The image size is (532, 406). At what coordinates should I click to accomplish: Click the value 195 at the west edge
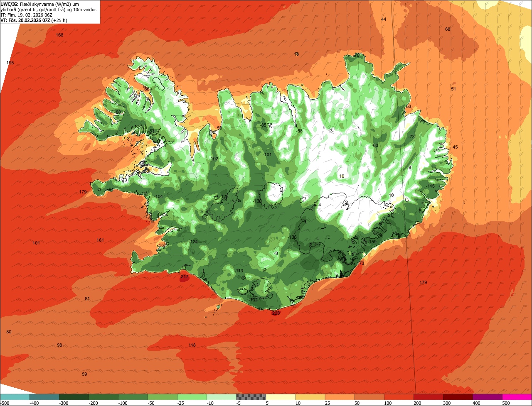(x=10, y=63)
